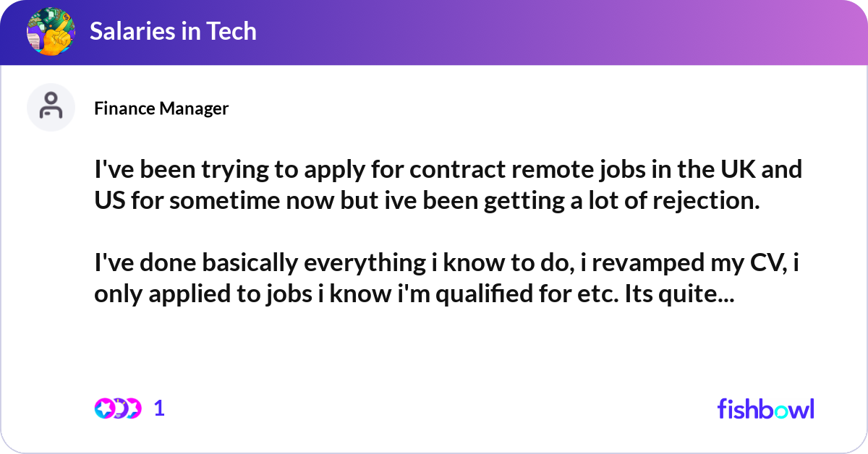Select the Finance Manager author label

(161, 108)
